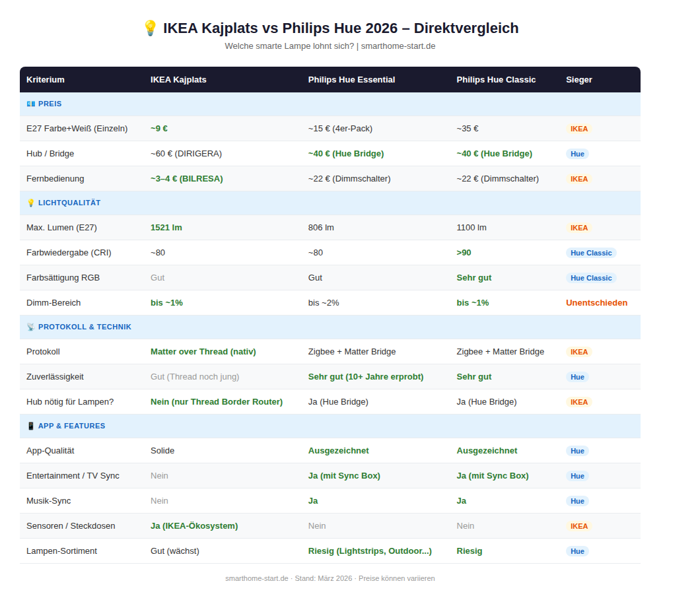
Task: Click the Hue Classic badge for Farbsättigung RGB
Action: (x=591, y=278)
